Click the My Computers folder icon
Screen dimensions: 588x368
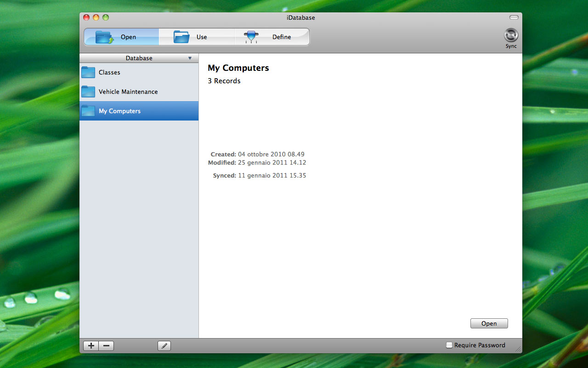pos(88,111)
